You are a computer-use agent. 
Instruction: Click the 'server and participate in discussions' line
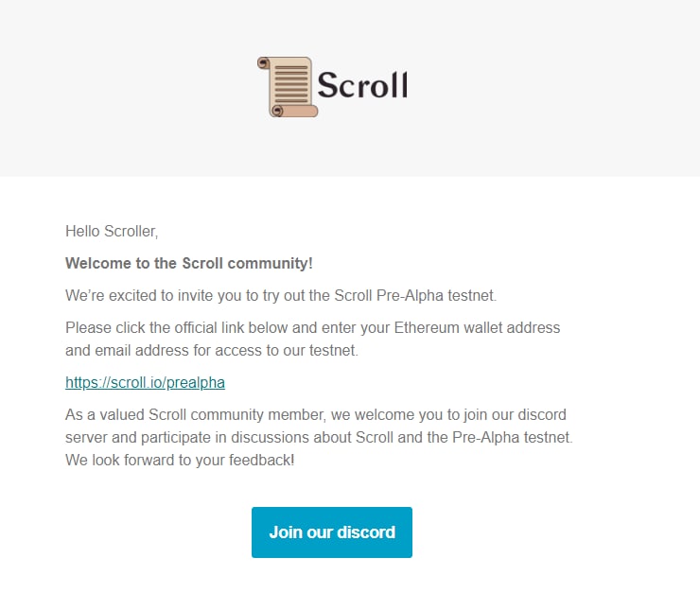point(319,437)
